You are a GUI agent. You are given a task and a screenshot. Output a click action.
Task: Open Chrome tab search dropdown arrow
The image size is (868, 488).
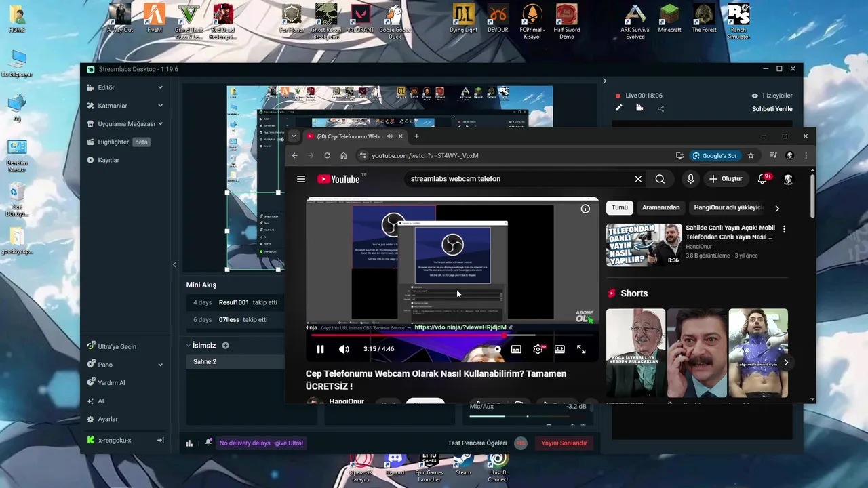tap(294, 136)
